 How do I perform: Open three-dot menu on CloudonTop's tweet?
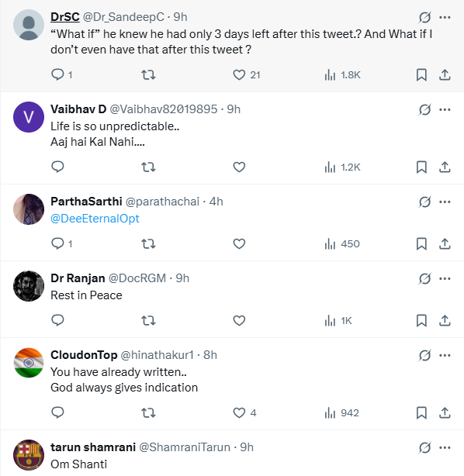coord(445,355)
